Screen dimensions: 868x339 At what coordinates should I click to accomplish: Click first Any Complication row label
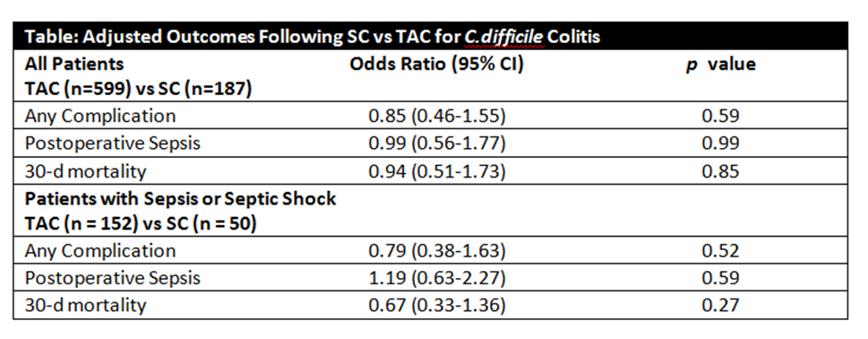[x=99, y=116]
